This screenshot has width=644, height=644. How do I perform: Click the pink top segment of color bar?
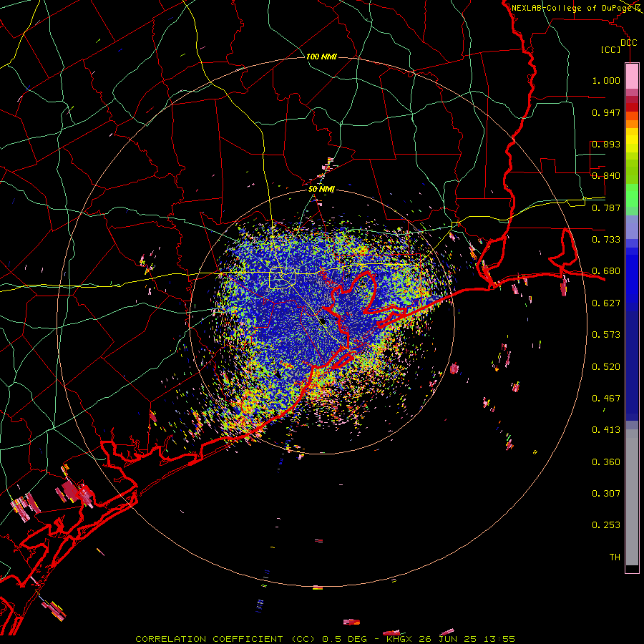(x=632, y=76)
